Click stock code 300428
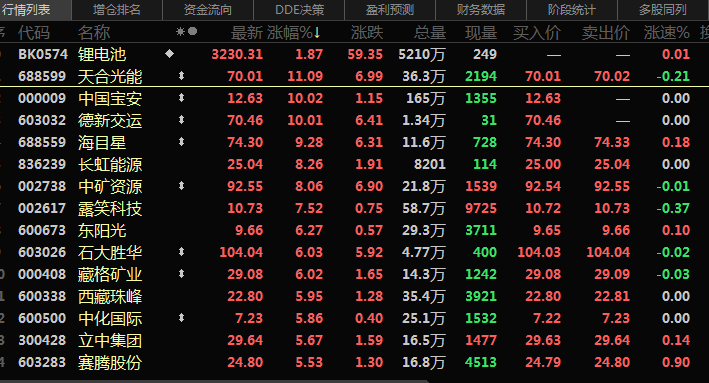Image resolution: width=709 pixels, height=383 pixels. 42,340
